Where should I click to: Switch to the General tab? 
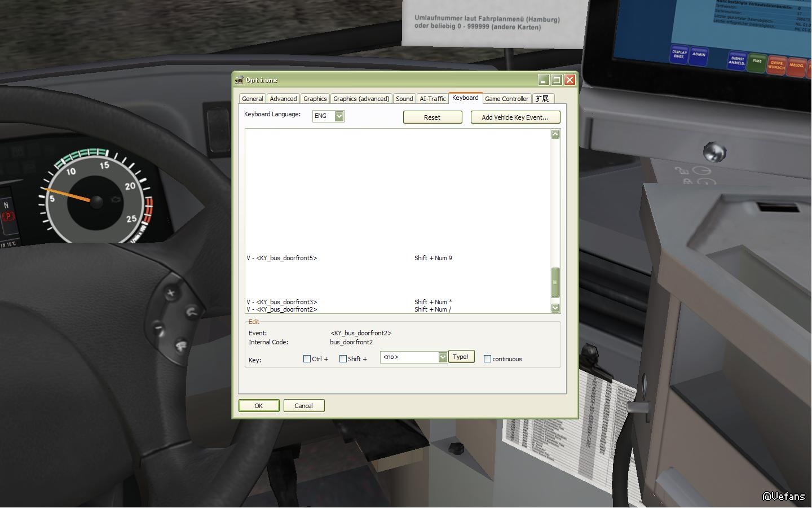pyautogui.click(x=253, y=99)
